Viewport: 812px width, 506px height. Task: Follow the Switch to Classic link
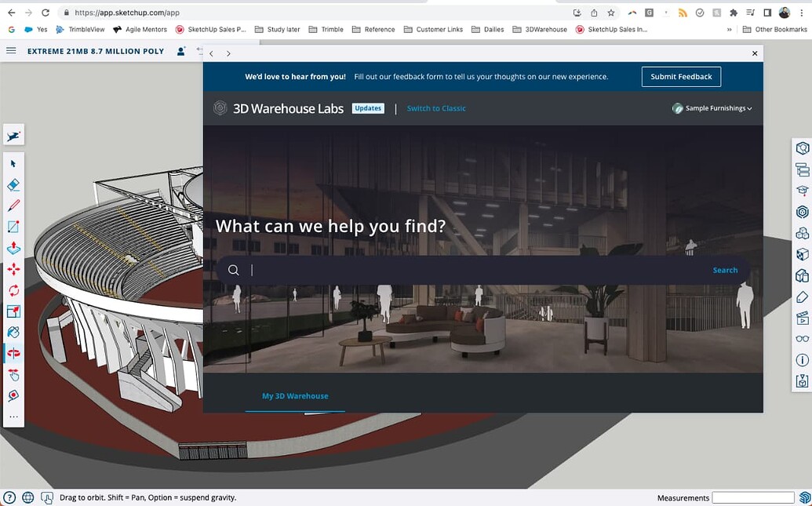tap(436, 108)
